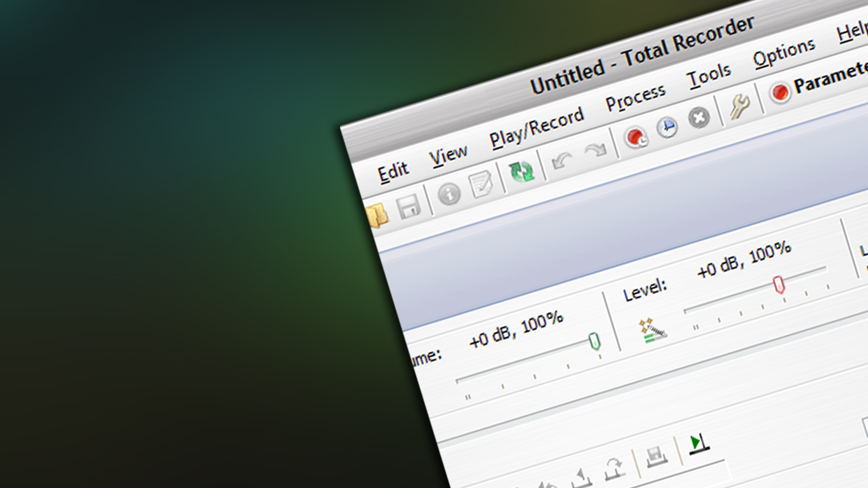The height and width of the screenshot is (488, 868).
Task: Open the Options menu
Action: coord(784,53)
